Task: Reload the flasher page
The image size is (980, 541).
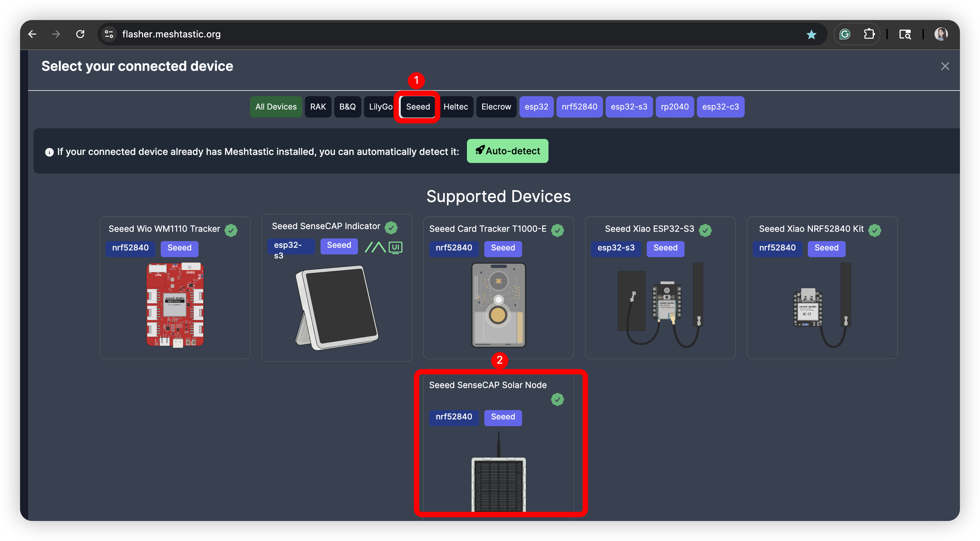Action: (80, 34)
